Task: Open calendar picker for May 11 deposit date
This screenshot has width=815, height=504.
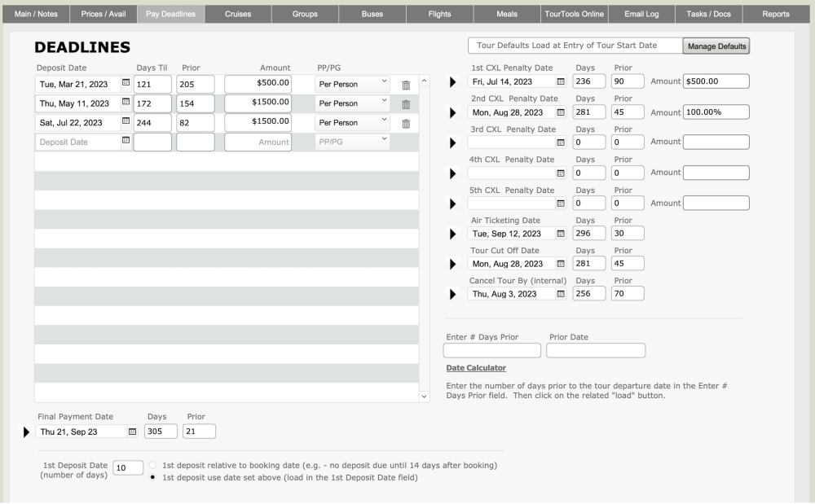Action: point(126,102)
